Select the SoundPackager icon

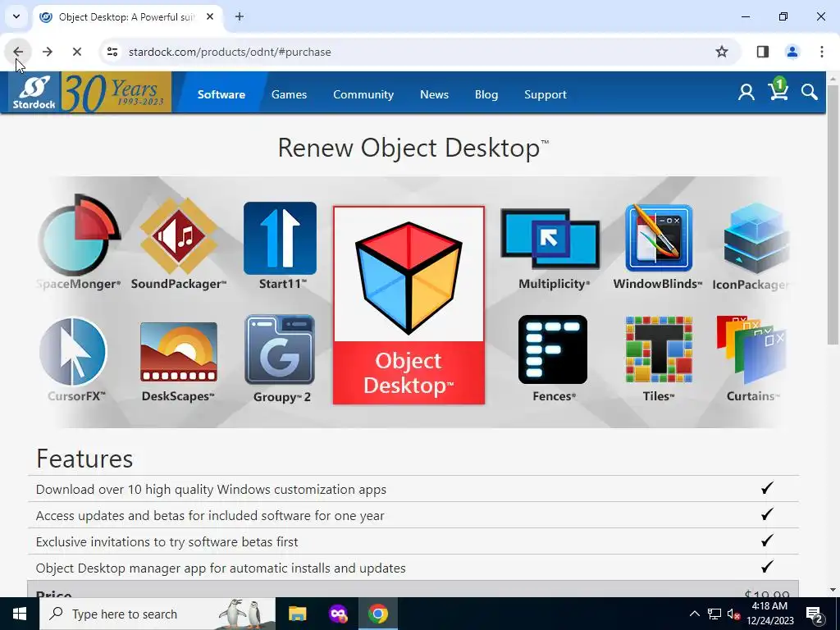click(x=178, y=235)
